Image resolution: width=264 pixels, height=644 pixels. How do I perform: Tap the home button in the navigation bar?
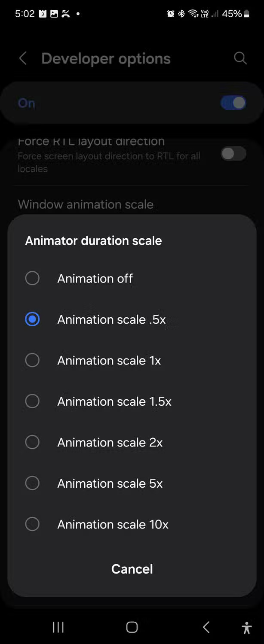pos(132,627)
